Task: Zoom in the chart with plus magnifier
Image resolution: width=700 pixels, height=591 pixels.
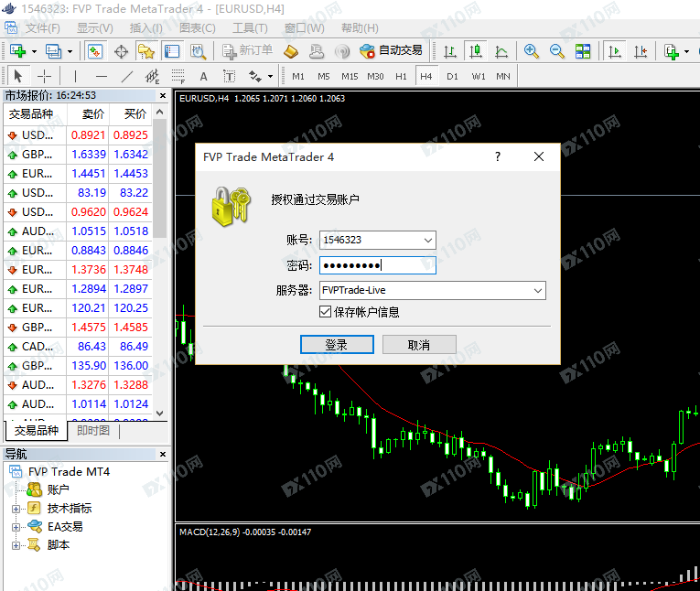Action: tap(531, 51)
